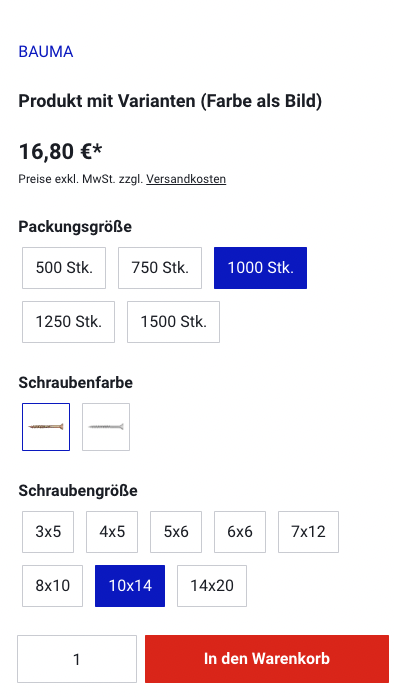Viewport: 394px width, 697px height.
Task: Choose 750 Stk. pack size
Action: click(x=160, y=268)
